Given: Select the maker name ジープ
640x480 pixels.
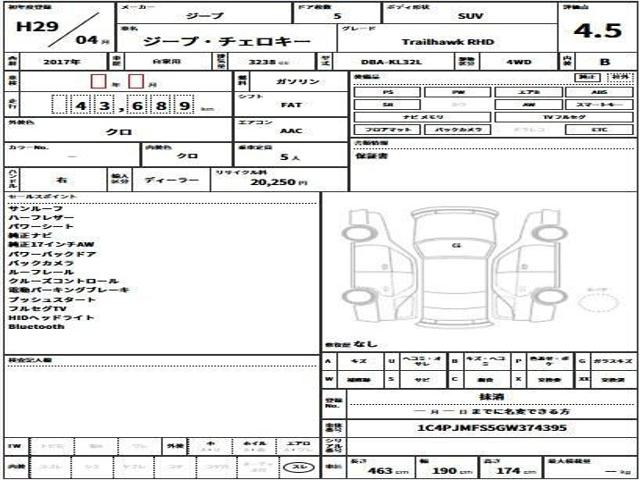Looking at the screenshot, I should coord(205,16).
